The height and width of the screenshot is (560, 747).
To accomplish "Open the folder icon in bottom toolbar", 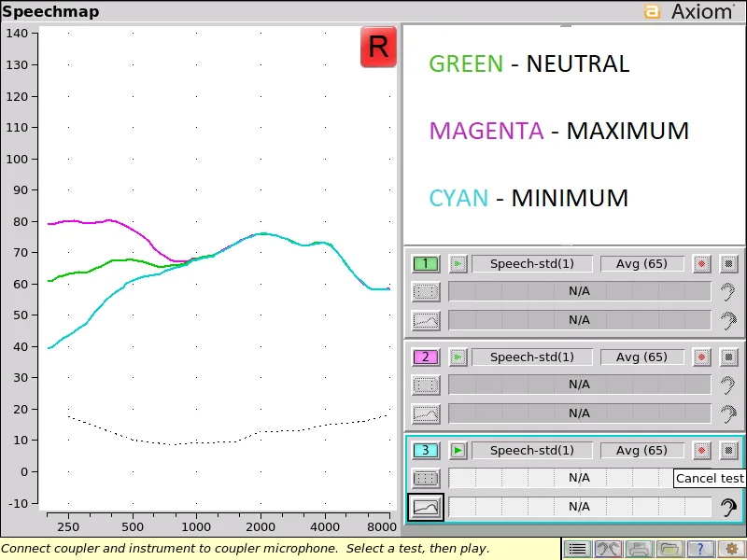I will [669, 550].
